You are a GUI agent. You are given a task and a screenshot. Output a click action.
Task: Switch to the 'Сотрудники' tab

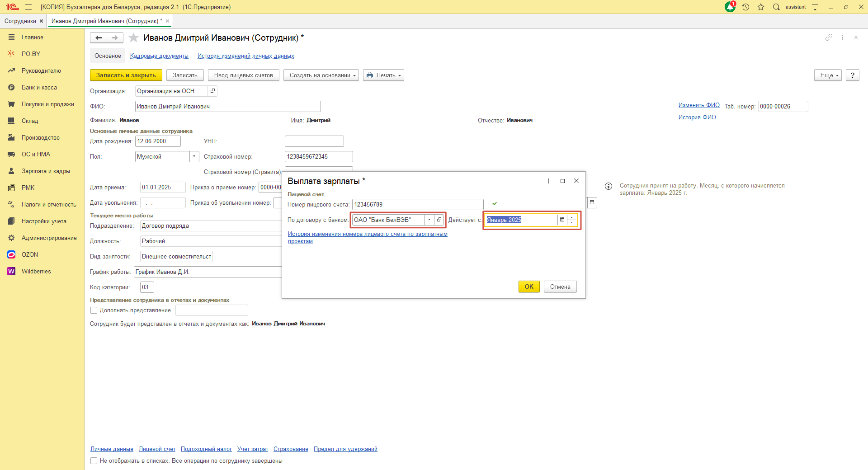pos(20,21)
